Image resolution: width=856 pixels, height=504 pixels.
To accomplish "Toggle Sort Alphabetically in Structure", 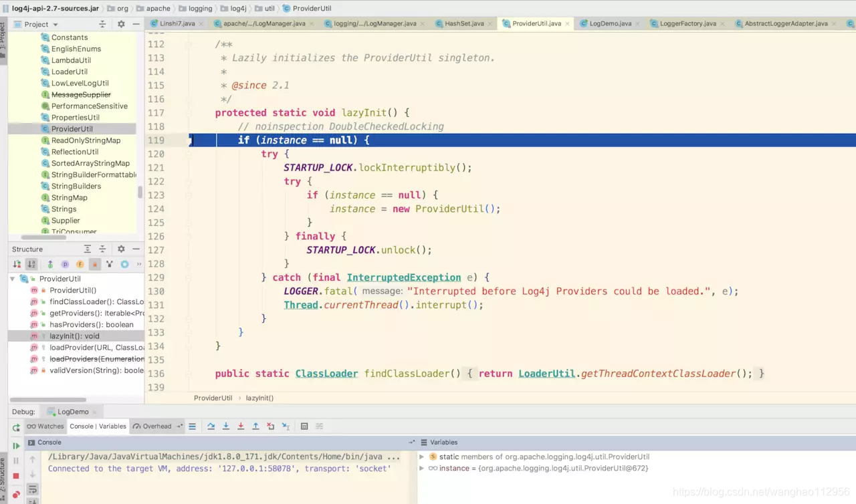I will tap(31, 265).
